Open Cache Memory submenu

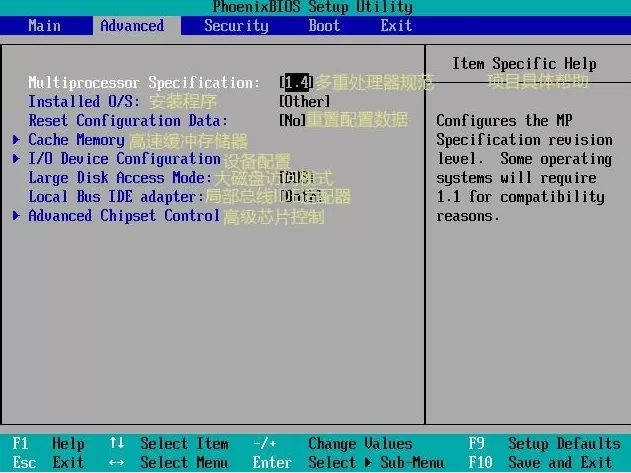pos(76,140)
